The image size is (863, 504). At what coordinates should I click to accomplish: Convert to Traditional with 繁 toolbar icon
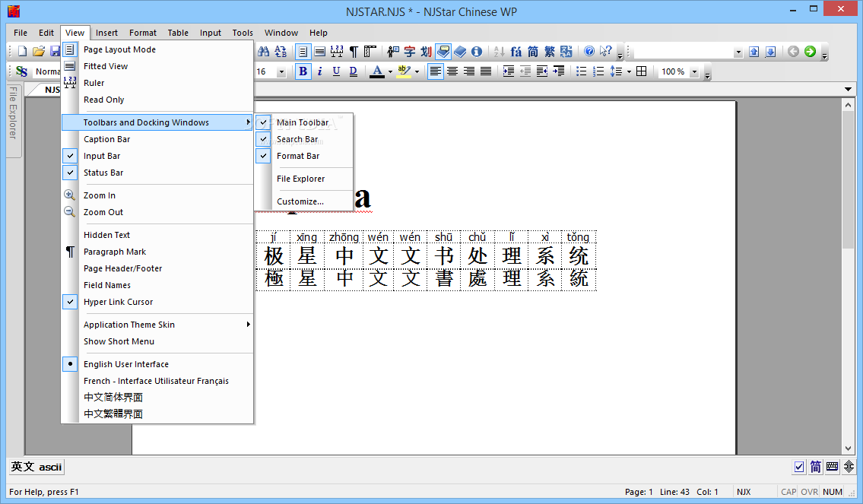point(549,52)
